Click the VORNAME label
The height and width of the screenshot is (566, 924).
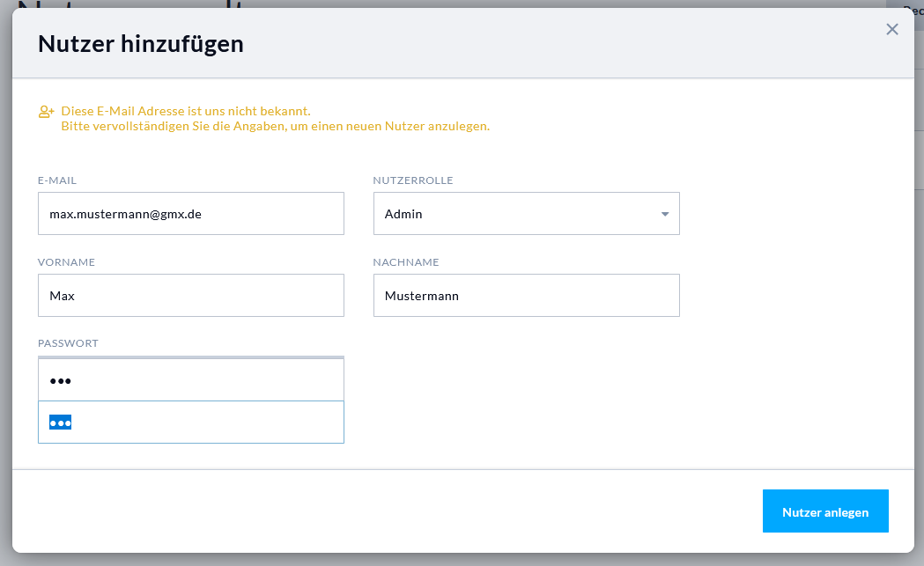[x=66, y=262]
